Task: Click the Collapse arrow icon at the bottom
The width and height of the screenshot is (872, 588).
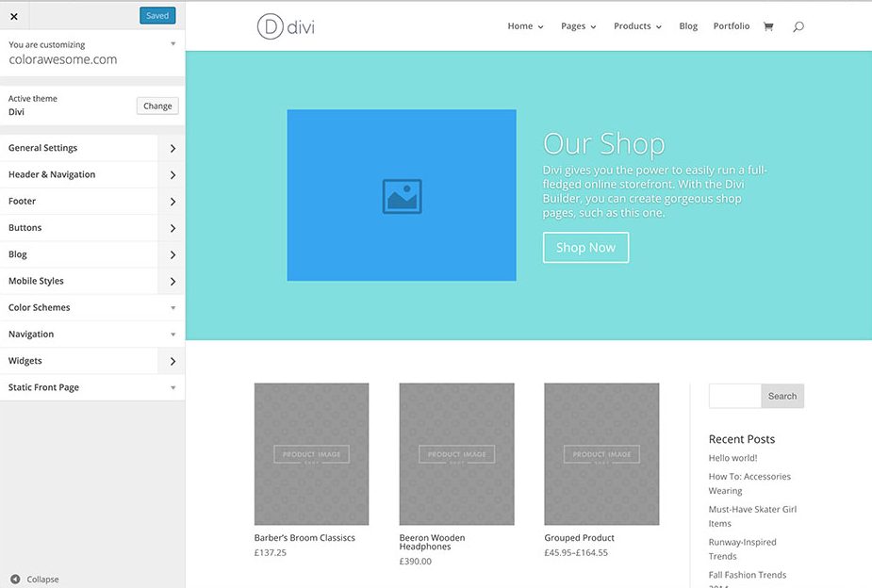Action: coord(16,579)
